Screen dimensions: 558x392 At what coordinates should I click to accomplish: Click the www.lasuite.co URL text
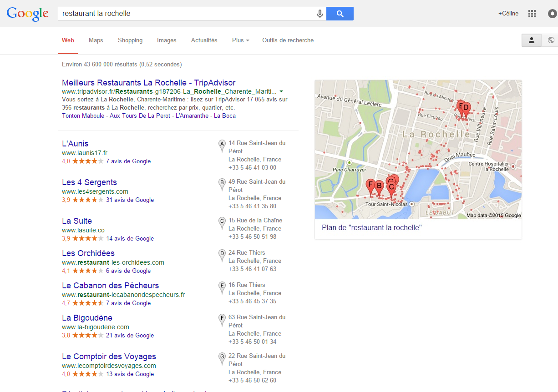(x=83, y=230)
